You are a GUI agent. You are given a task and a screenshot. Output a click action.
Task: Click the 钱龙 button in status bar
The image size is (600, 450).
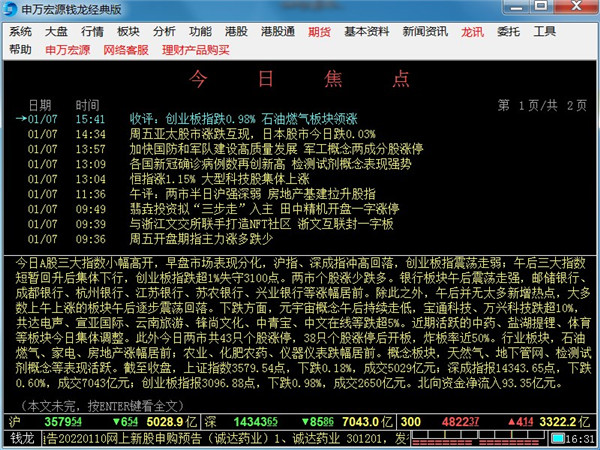coord(22,439)
